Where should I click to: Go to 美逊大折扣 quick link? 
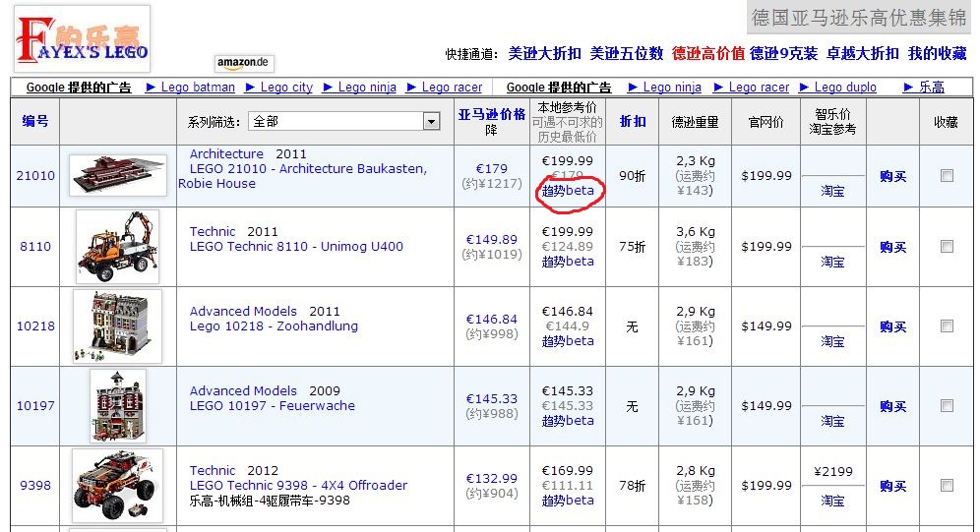click(x=544, y=54)
